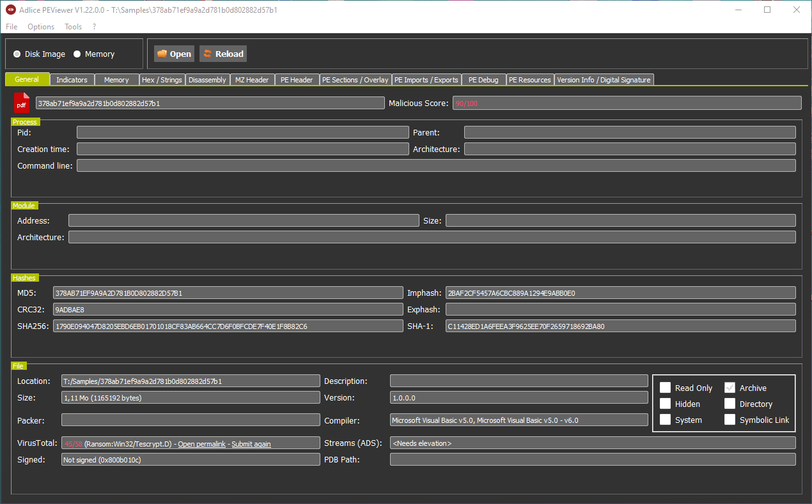Toggle the Hidden checkbox
812x504 pixels.
point(666,404)
